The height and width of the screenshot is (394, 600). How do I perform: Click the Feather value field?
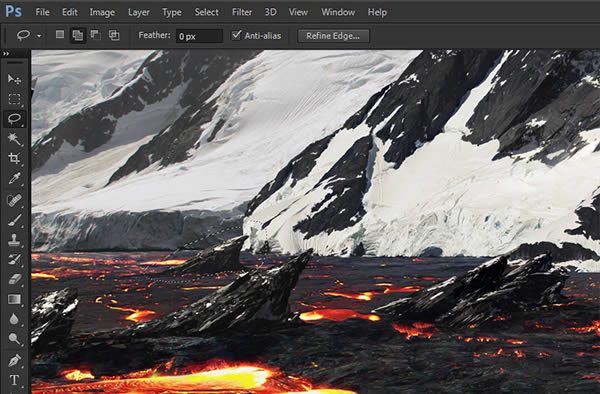tap(199, 36)
